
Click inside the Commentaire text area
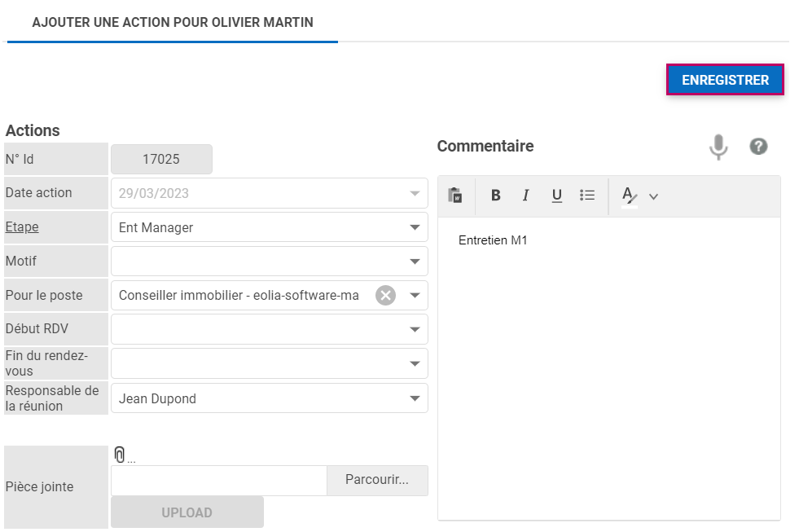coord(608,367)
